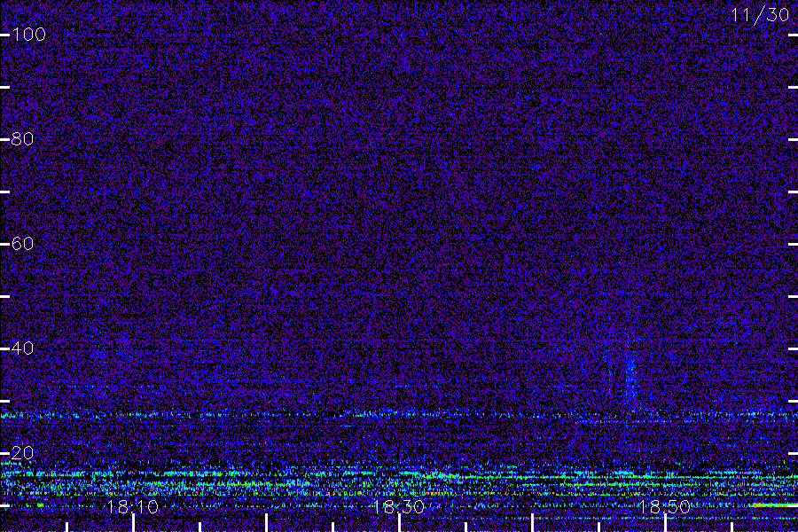The image size is (798, 532).
Task: Click the 18:50 time label
Action: point(665,507)
